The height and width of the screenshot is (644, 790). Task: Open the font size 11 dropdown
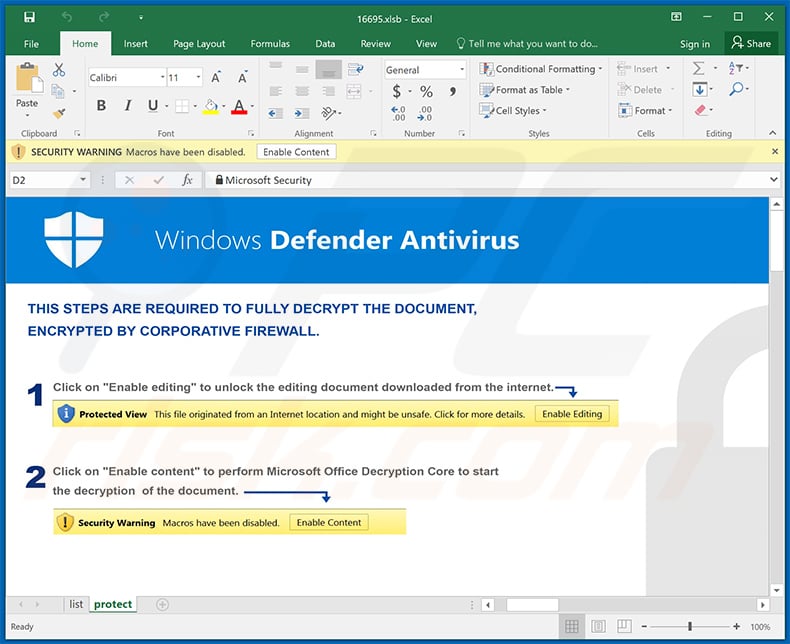coord(198,78)
